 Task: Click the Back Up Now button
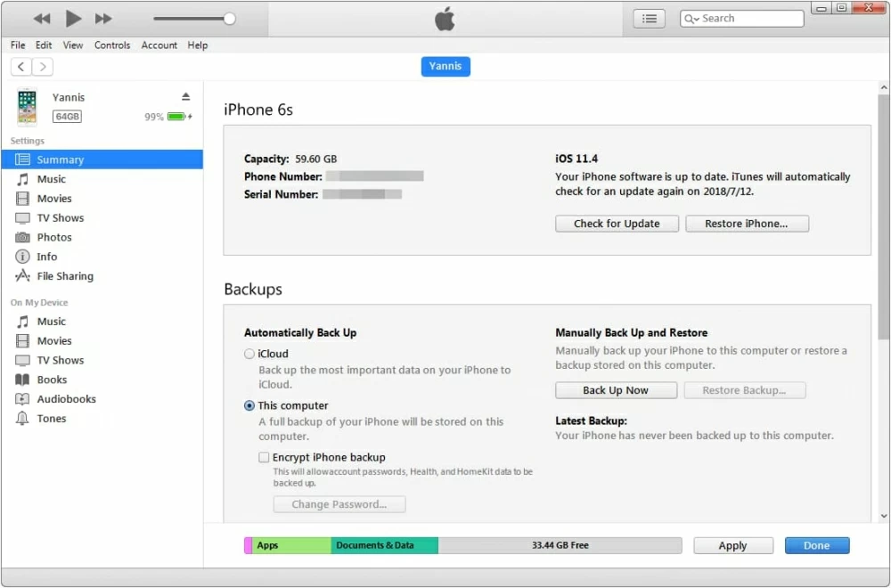616,390
